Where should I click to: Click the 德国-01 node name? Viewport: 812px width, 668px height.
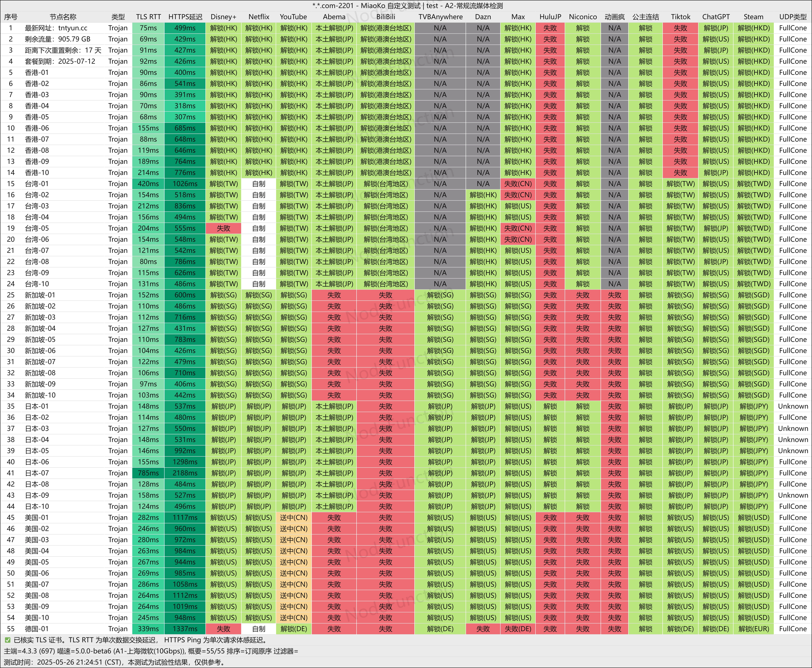(x=37, y=629)
